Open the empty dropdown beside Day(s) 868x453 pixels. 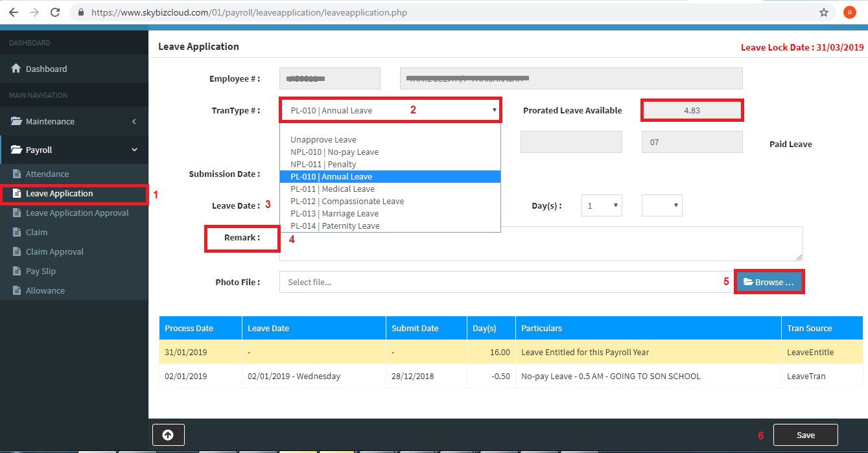661,206
